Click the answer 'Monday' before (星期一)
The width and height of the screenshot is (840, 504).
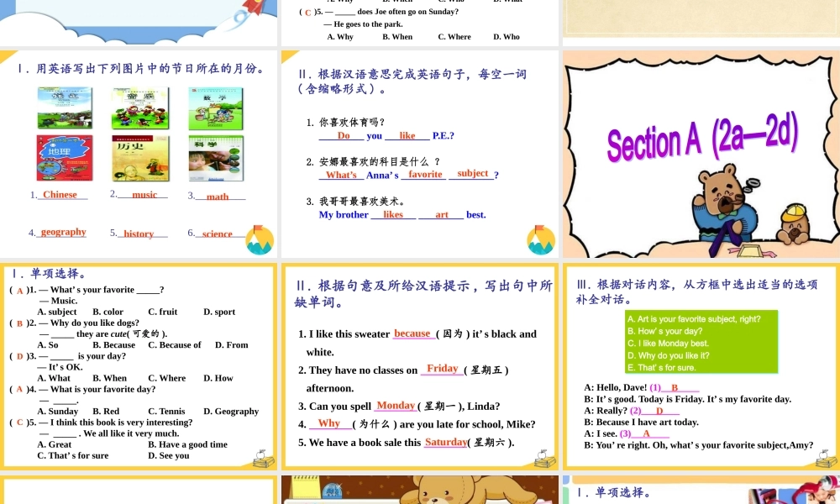point(396,406)
